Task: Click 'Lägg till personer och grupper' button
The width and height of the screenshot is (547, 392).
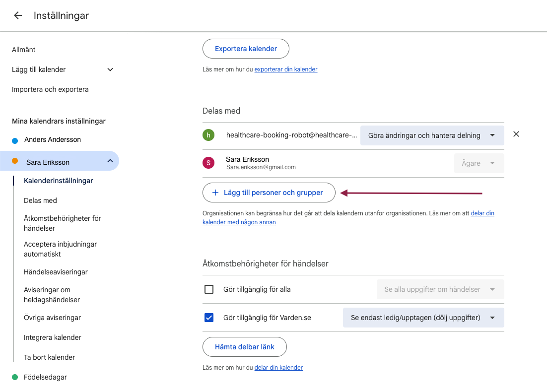Action: click(269, 193)
